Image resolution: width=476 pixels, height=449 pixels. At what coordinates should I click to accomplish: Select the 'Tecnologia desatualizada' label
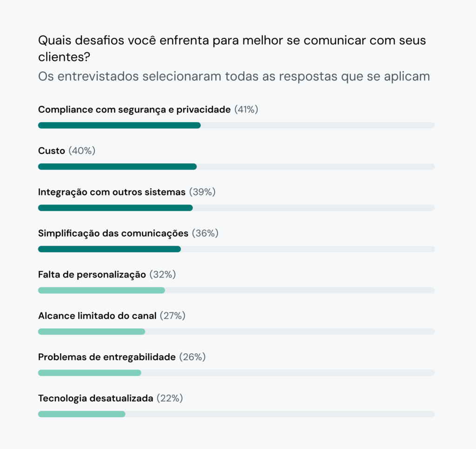click(95, 398)
